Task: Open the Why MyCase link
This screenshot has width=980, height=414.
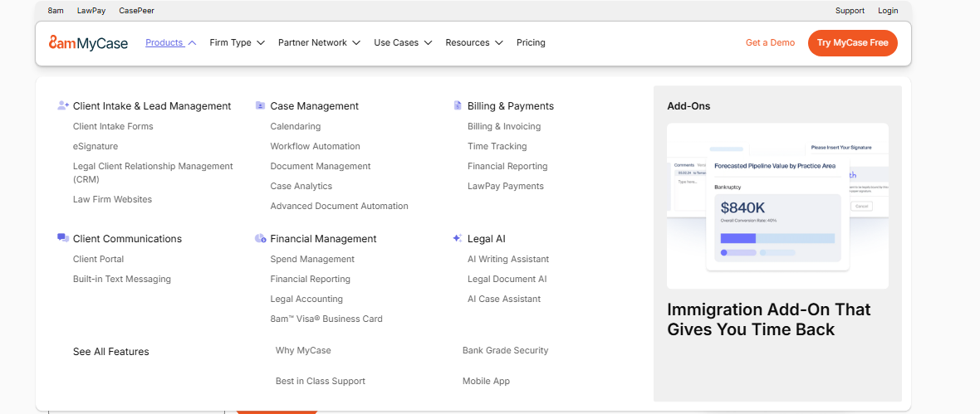Action: click(x=303, y=350)
